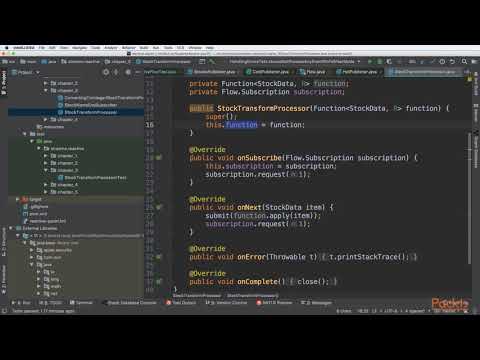Viewport: 480px width, 360px height.
Task: Open the Refactor menu
Action: click(x=128, y=48)
